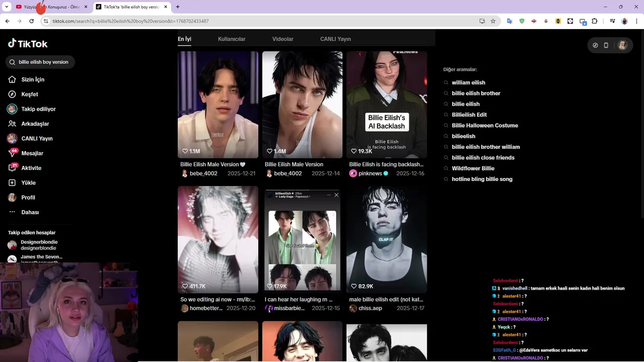Open media controls music icon
Viewport: 644px width, 362px height.
click(x=612, y=21)
